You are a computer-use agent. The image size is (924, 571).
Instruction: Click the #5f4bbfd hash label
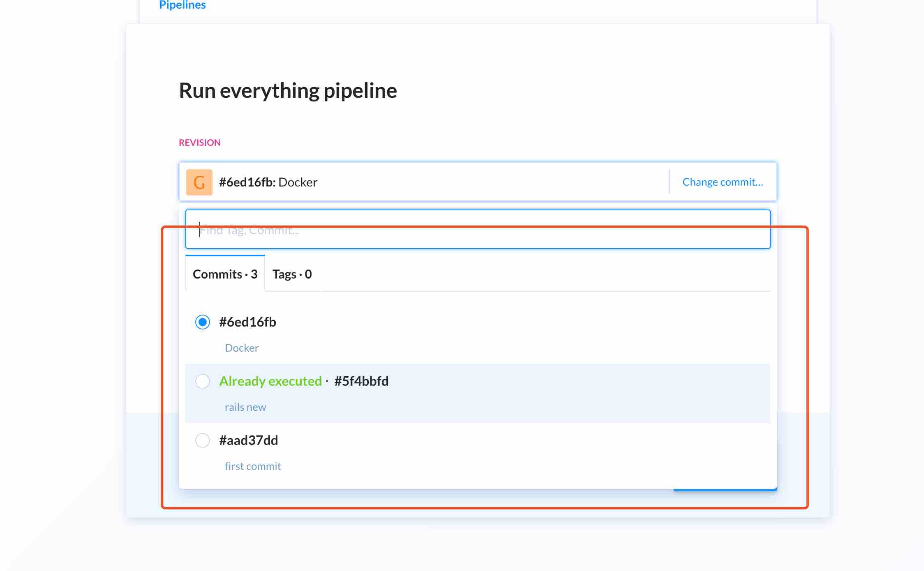click(361, 381)
